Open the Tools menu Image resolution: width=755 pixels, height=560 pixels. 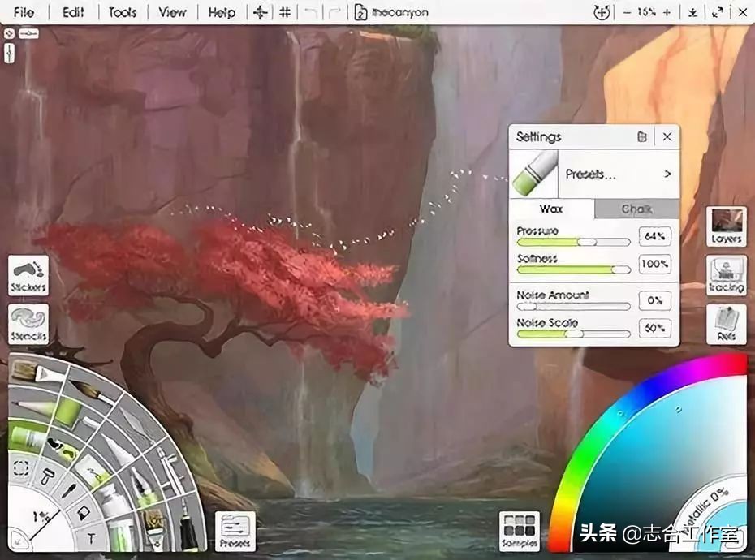pos(122,12)
